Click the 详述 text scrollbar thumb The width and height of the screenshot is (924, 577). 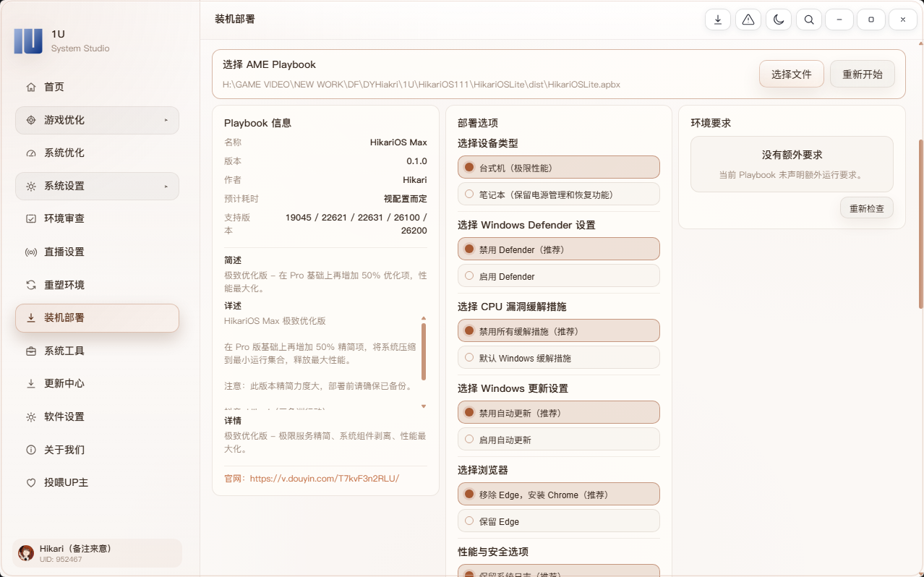[x=424, y=352]
